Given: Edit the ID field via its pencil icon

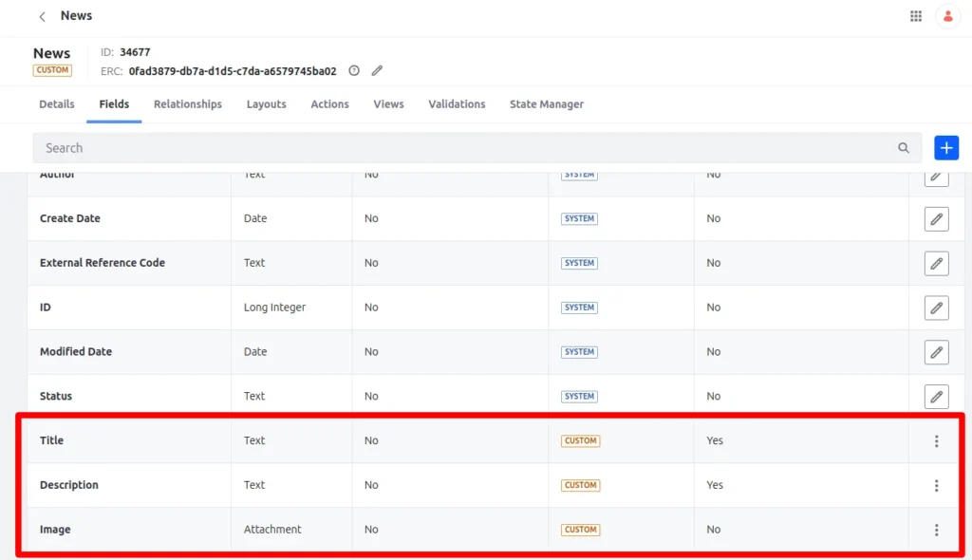Looking at the screenshot, I should 936,308.
